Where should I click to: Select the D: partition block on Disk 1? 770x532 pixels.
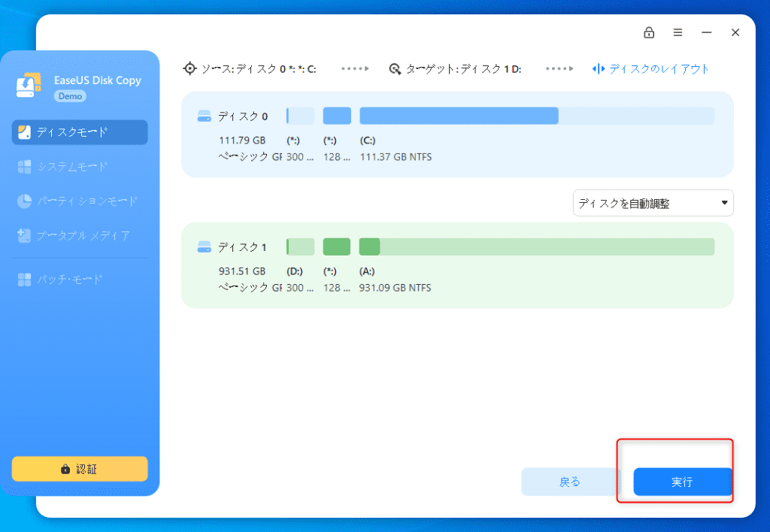300,246
